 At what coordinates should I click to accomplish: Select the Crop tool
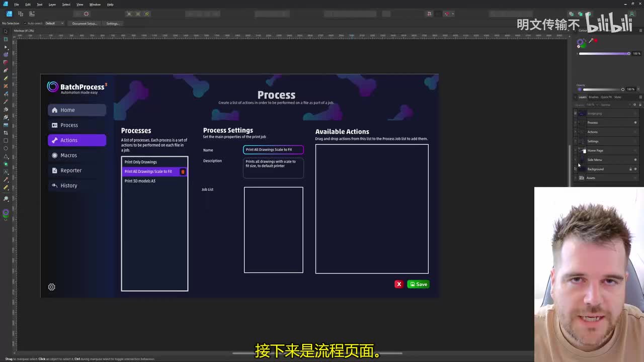[x=6, y=133]
